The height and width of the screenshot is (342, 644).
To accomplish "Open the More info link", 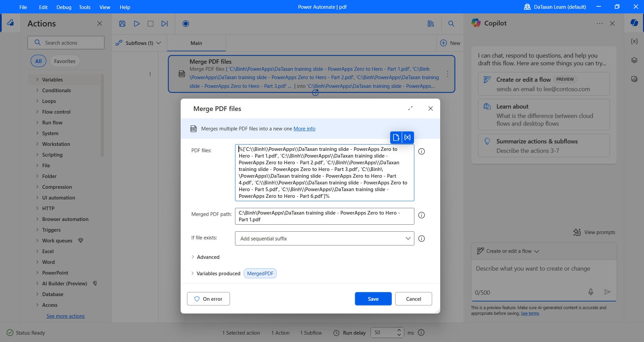I will 305,129.
